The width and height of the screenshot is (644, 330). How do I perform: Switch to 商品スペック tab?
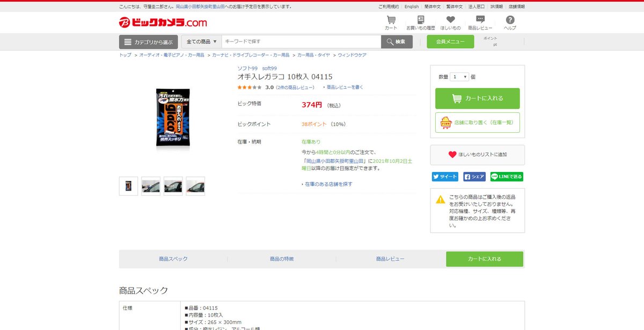tap(173, 259)
